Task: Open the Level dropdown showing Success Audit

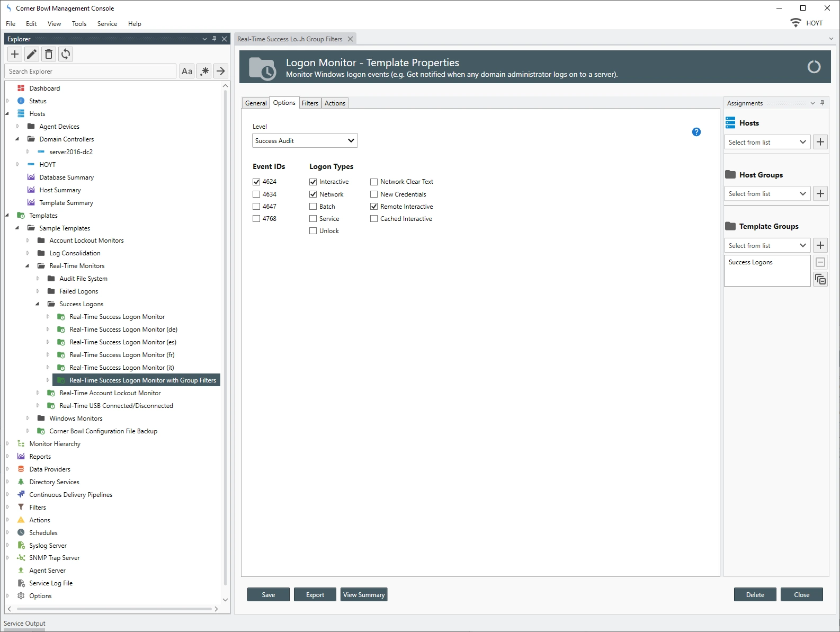Action: click(x=305, y=141)
